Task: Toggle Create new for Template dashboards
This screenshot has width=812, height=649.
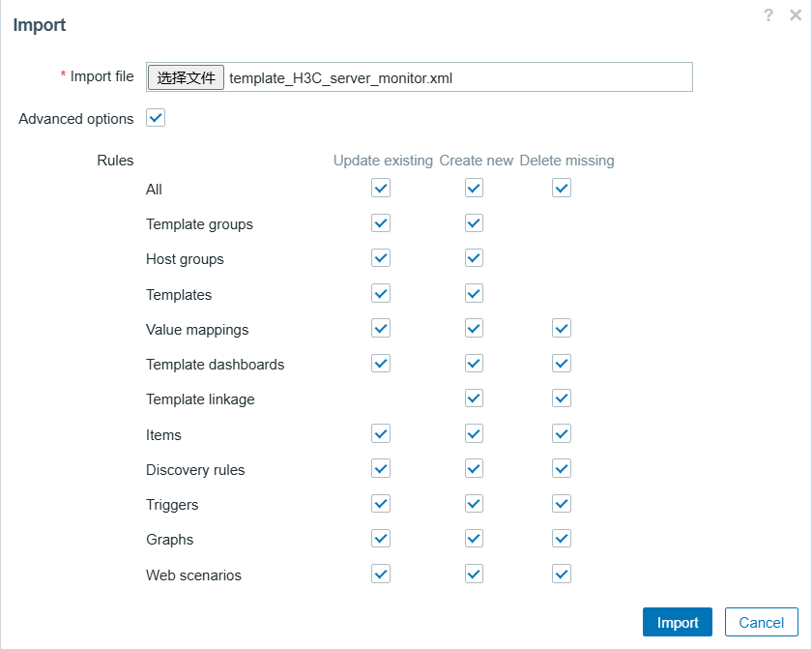Action: pos(474,364)
